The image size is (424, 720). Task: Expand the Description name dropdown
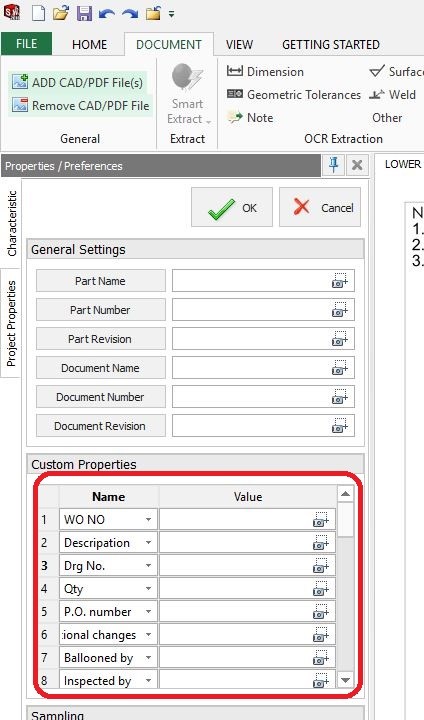(148, 542)
